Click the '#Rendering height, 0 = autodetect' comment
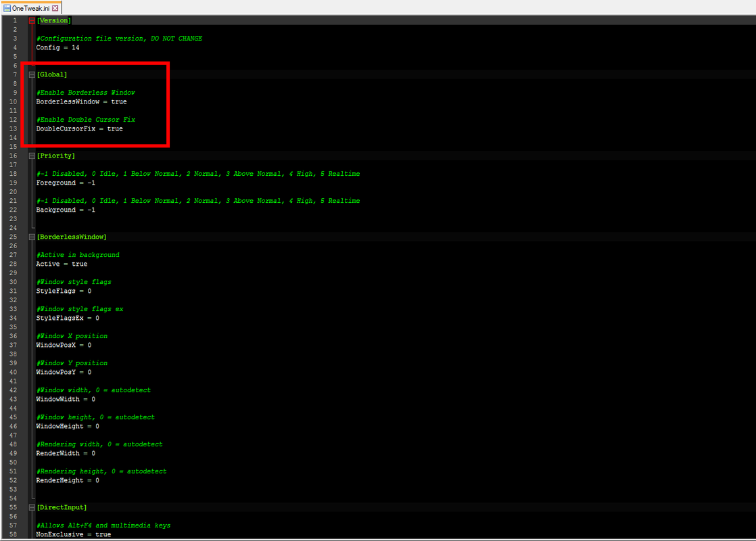 [x=101, y=471]
